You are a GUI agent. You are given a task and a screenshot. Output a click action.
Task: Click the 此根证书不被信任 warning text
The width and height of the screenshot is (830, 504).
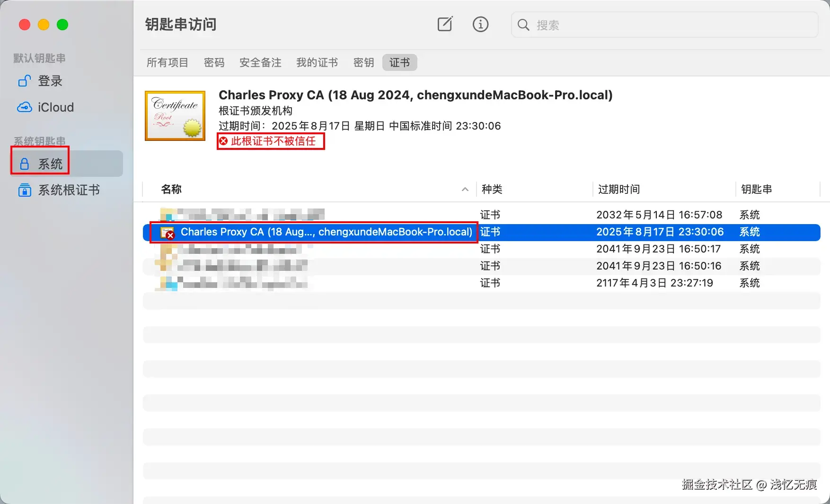pyautogui.click(x=273, y=141)
